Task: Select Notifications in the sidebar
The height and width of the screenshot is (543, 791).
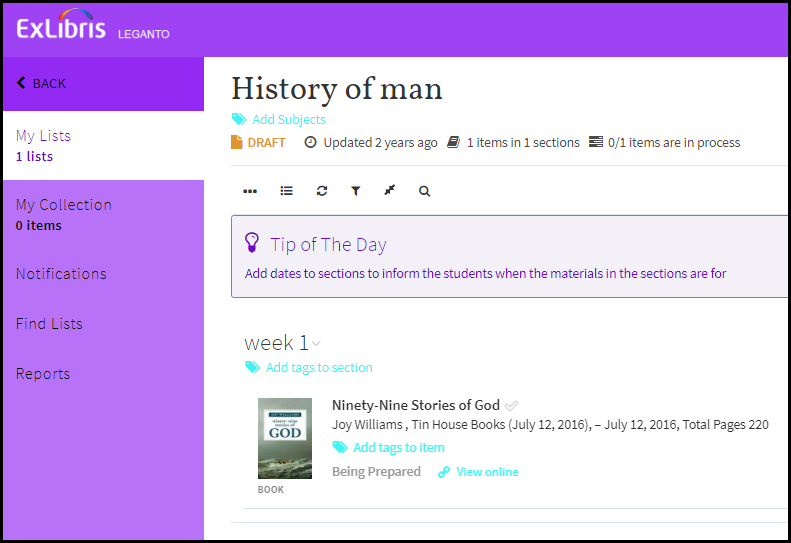Action: coord(61,274)
